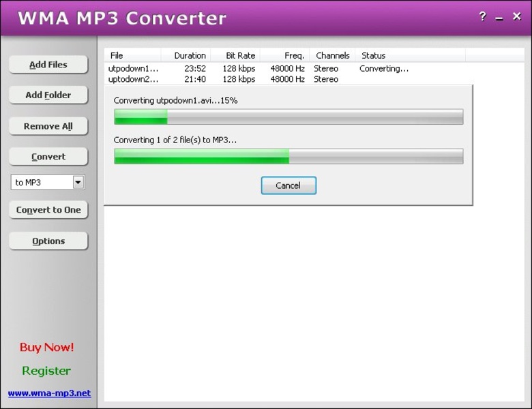Screen dimensions: 532x409
Task: Click the utpodown1.avi 15% progress bar
Action: pos(289,117)
